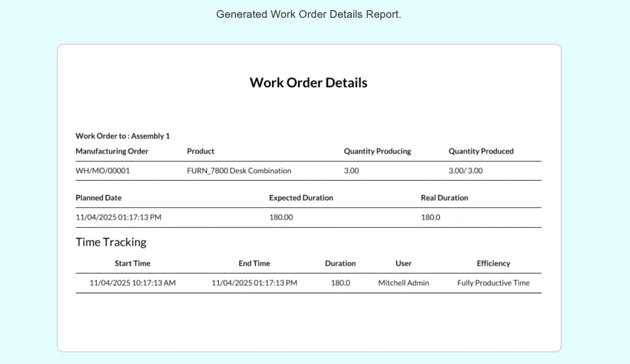Select the Mitchell Admin user cell
Image resolution: width=630 pixels, height=364 pixels.
[403, 283]
